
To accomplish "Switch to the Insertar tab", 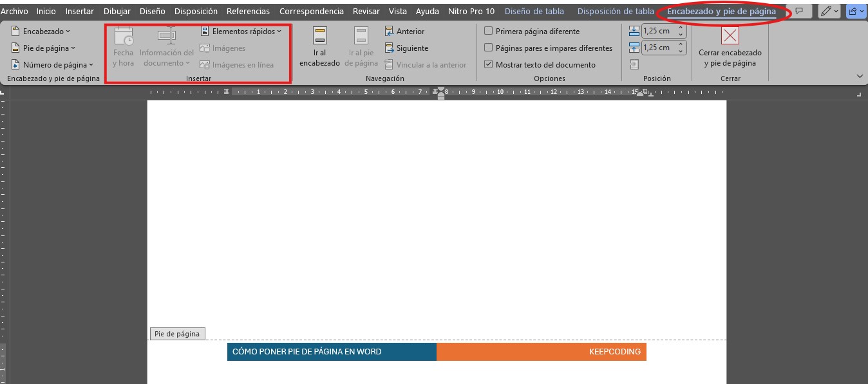I will tap(80, 12).
